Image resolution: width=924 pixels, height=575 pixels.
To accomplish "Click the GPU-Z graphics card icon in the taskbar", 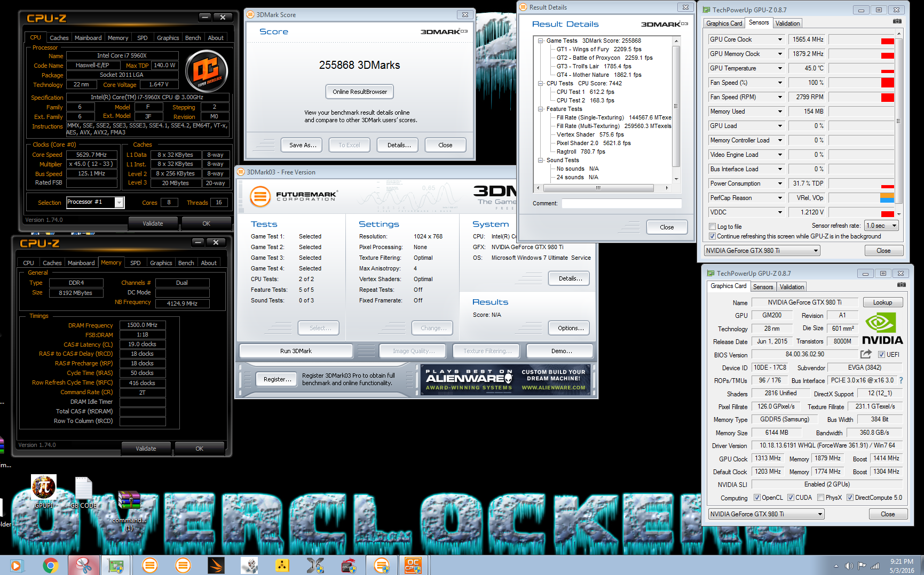I will tap(116, 565).
